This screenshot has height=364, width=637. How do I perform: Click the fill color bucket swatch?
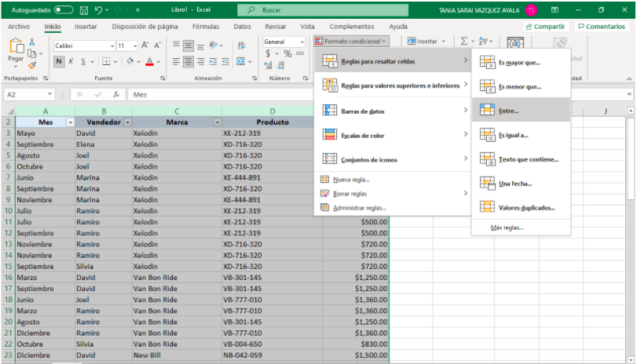130,61
